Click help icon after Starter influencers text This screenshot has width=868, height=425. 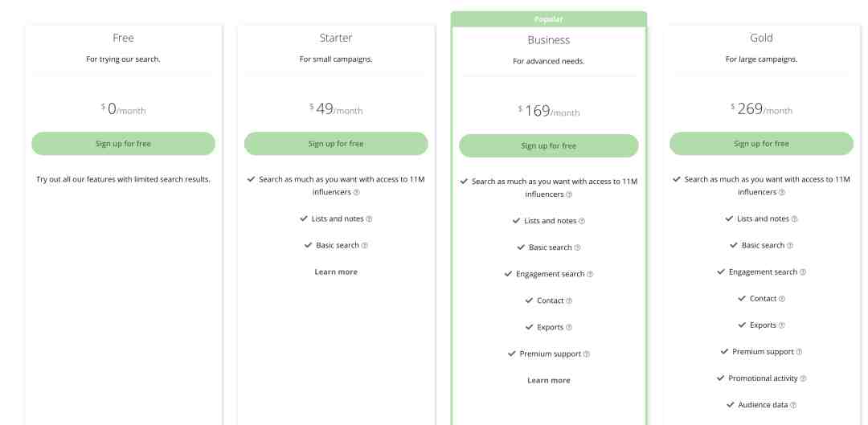[x=357, y=193]
